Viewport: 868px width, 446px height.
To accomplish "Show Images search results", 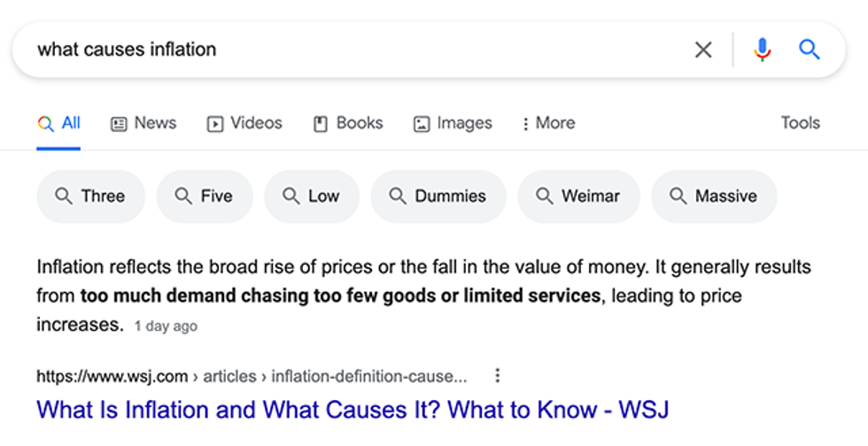I will tap(453, 123).
